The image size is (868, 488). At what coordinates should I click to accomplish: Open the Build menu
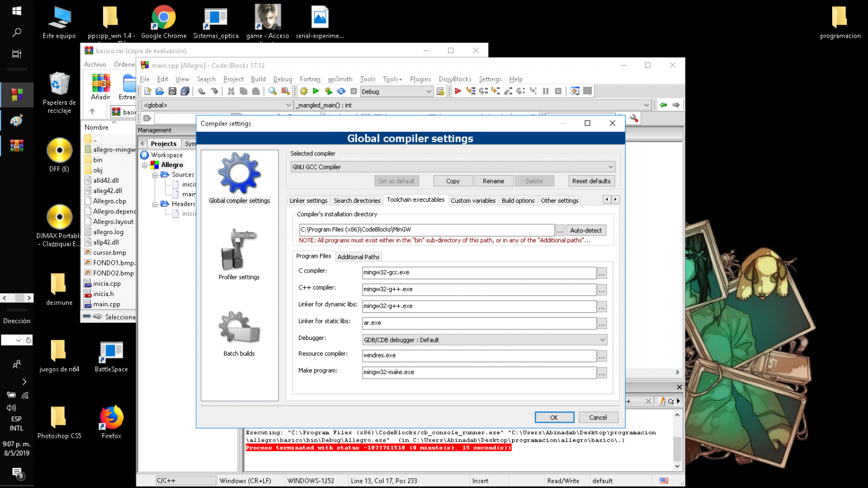pos(258,79)
